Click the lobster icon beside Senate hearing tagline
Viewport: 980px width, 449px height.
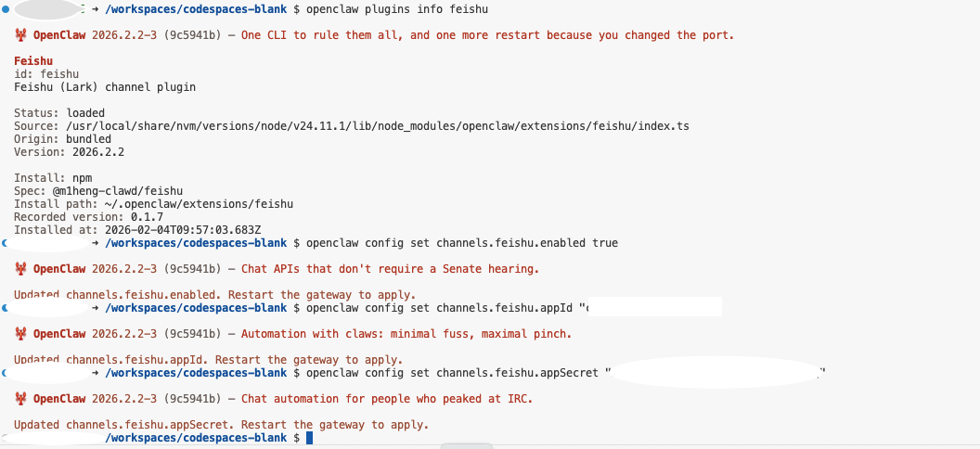click(x=20, y=269)
